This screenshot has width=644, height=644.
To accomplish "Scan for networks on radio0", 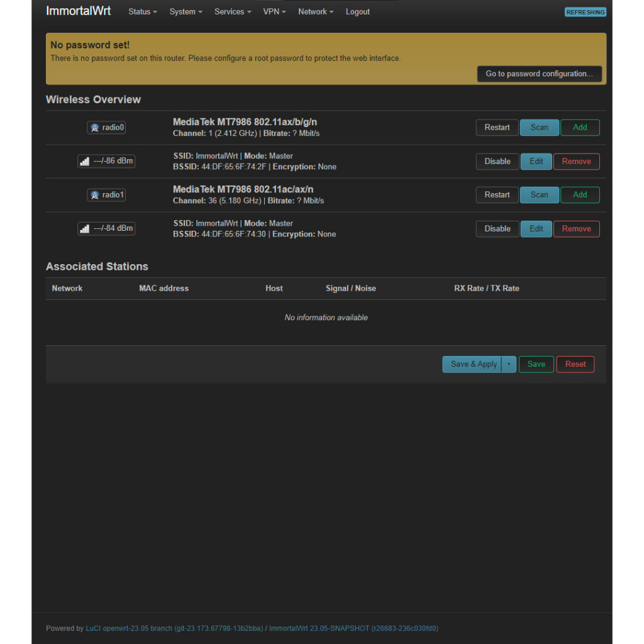I will pos(539,128).
